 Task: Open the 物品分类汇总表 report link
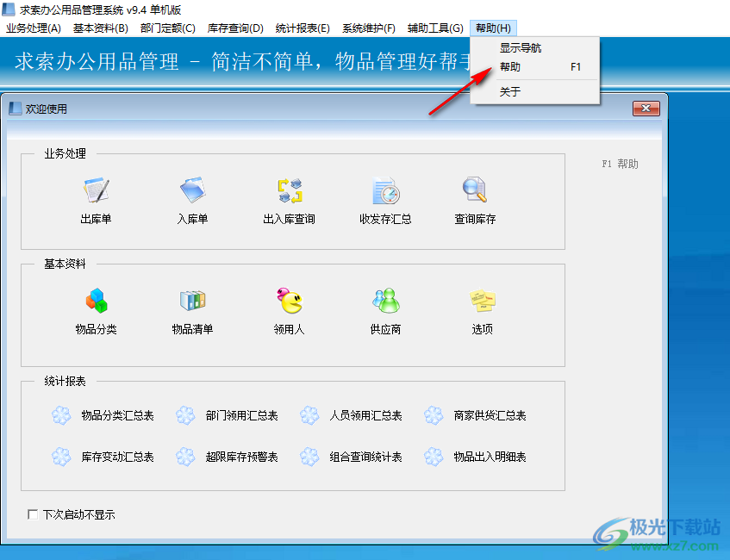tap(117, 415)
